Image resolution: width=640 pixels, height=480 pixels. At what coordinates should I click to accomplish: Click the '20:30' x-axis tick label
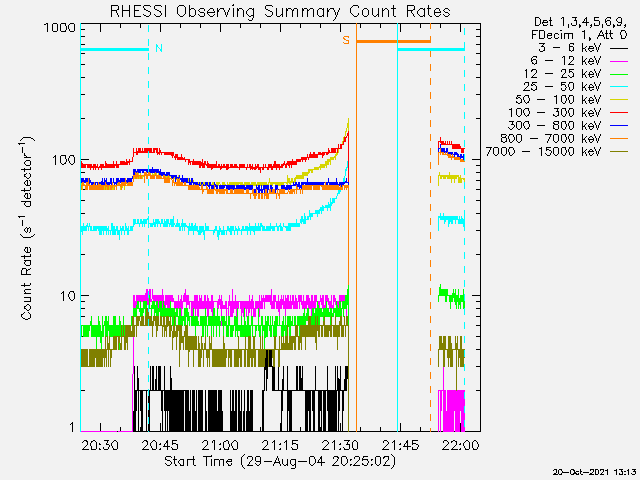(x=100, y=445)
